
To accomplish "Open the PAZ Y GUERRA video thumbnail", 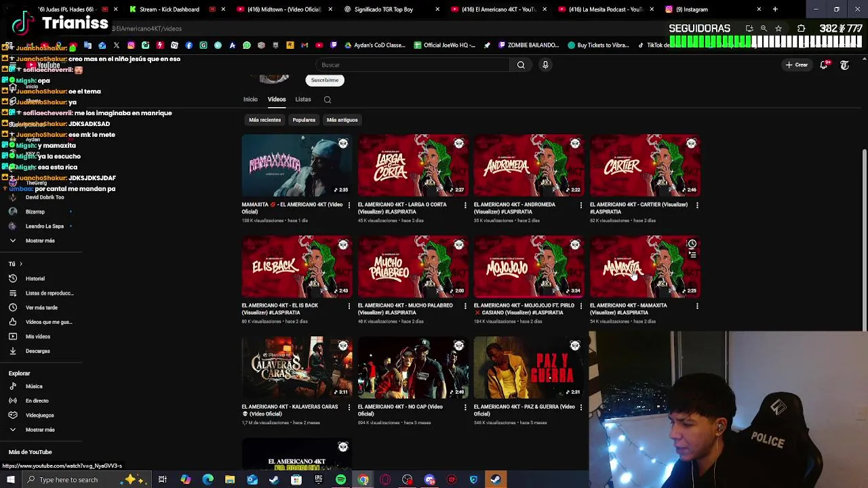I will 529,368.
